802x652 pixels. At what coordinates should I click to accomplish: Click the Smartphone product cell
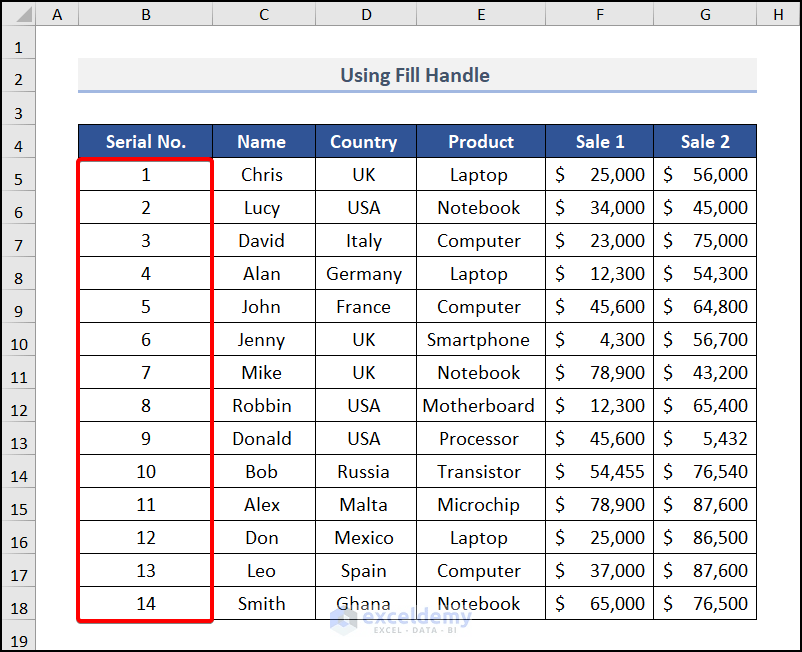(x=480, y=340)
